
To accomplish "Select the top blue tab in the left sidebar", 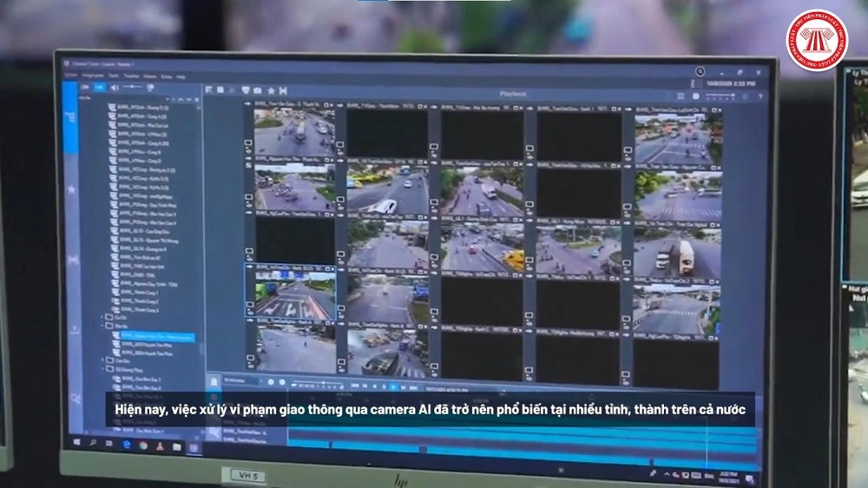I will pyautogui.click(x=70, y=117).
